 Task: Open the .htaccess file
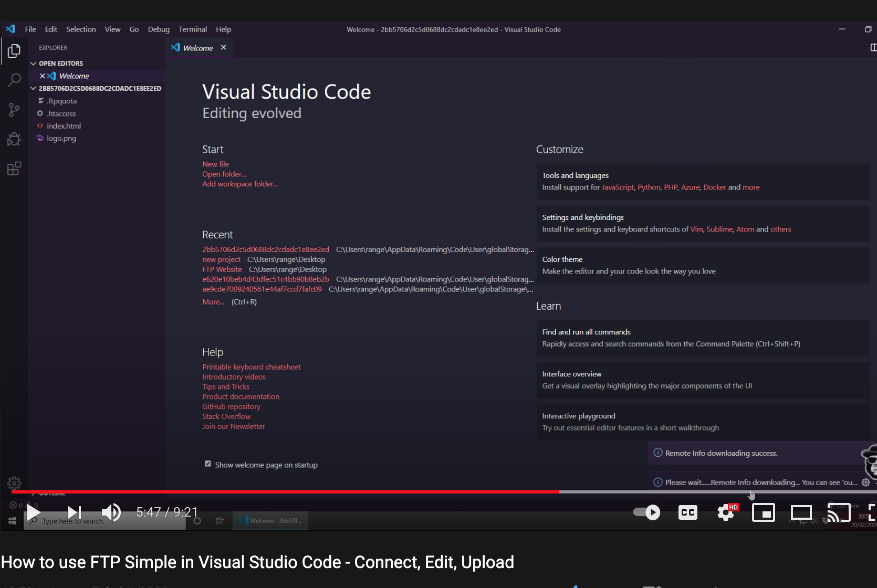tap(61, 113)
